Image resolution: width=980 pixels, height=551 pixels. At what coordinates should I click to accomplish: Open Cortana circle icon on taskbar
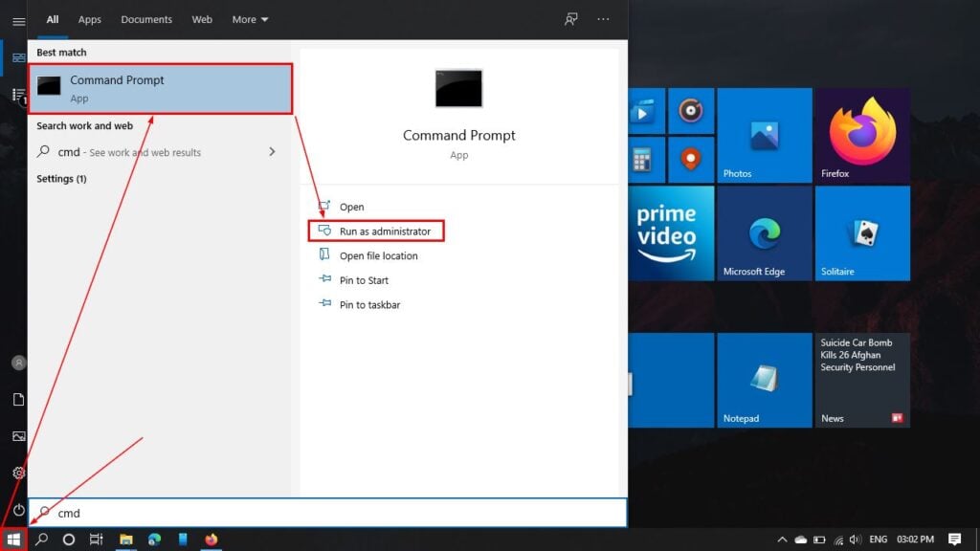point(69,540)
